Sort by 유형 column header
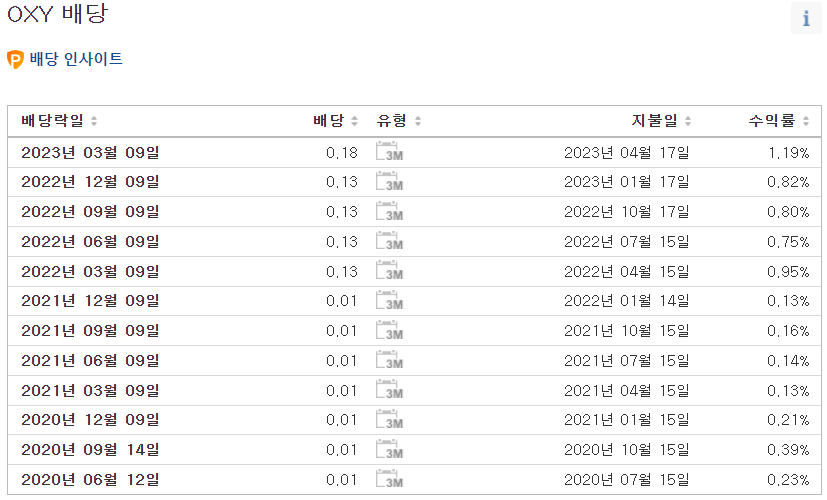This screenshot has width=827, height=500. [x=399, y=121]
